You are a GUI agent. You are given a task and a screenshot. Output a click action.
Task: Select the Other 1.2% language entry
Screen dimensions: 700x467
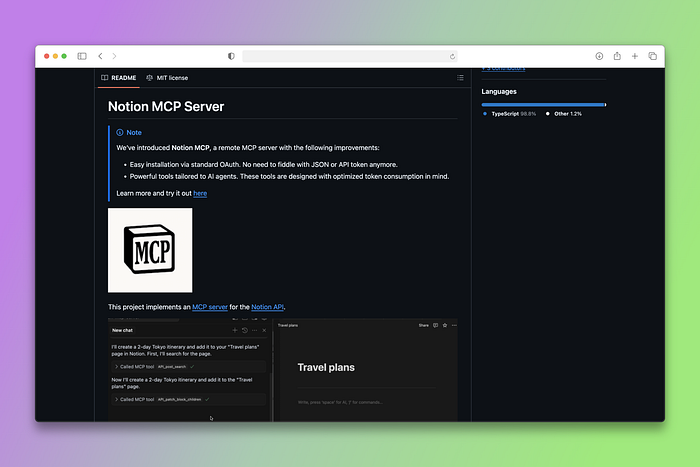(x=563, y=114)
